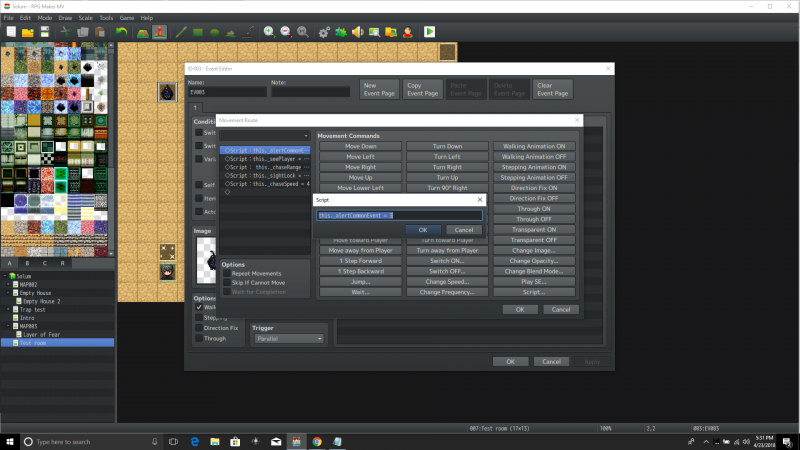Toggle the Stepping option checkbox
Viewport: 800px width, 450px height.
(199, 317)
